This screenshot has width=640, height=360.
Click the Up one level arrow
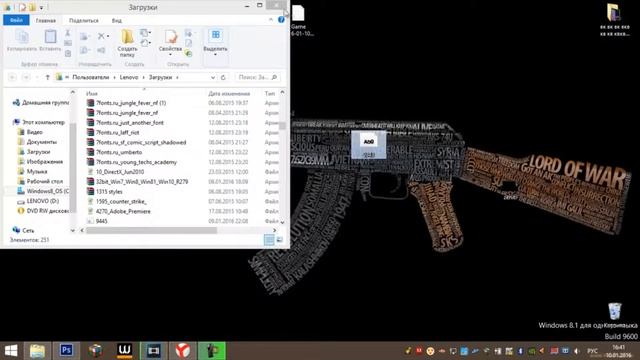pyautogui.click(x=47, y=77)
